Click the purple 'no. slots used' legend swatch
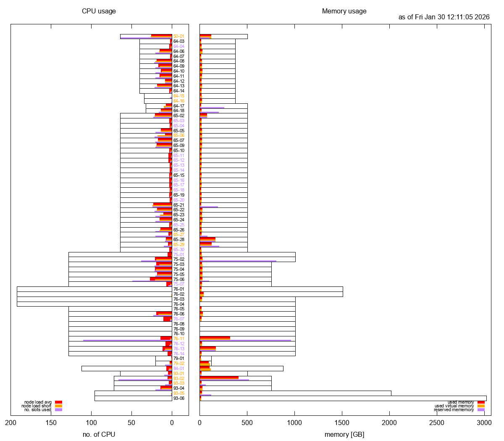Screen dimensions: 504x441 [58, 410]
